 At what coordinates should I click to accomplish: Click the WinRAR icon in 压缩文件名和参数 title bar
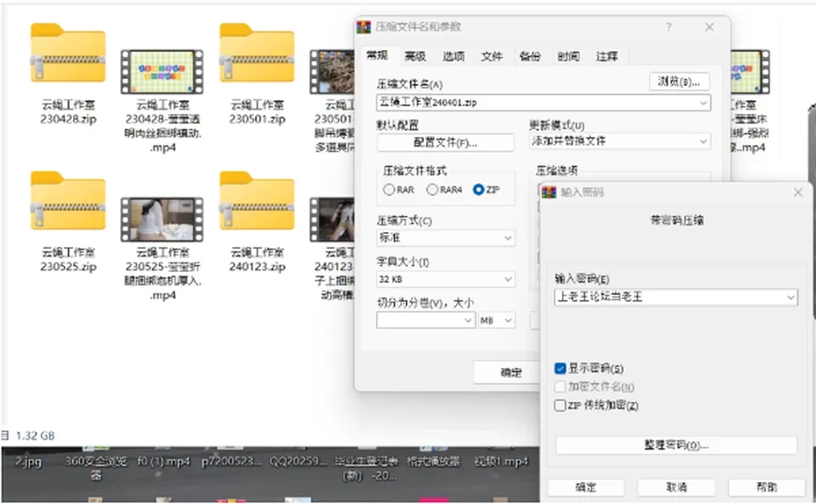(x=363, y=27)
